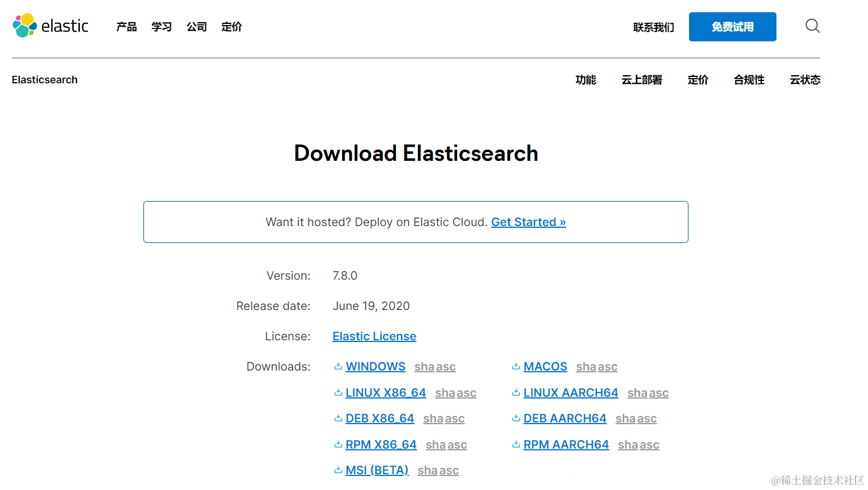This screenshot has height=490, width=868.
Task: Open the asc link for LINUX X86_64
Action: [466, 393]
